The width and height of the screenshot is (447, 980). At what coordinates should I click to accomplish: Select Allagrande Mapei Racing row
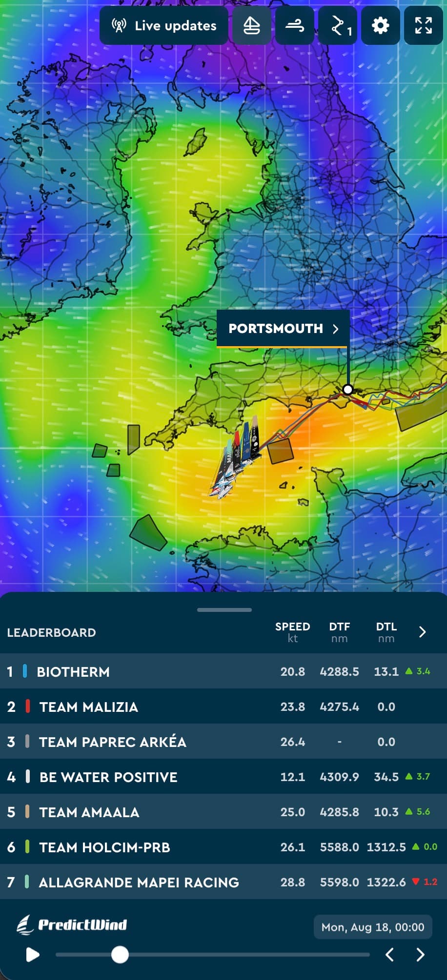[223, 882]
